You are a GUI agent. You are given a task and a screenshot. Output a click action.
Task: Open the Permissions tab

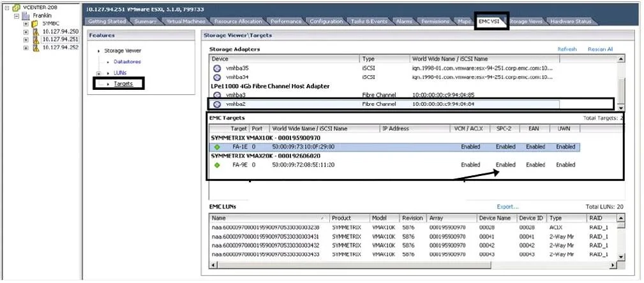pos(435,21)
